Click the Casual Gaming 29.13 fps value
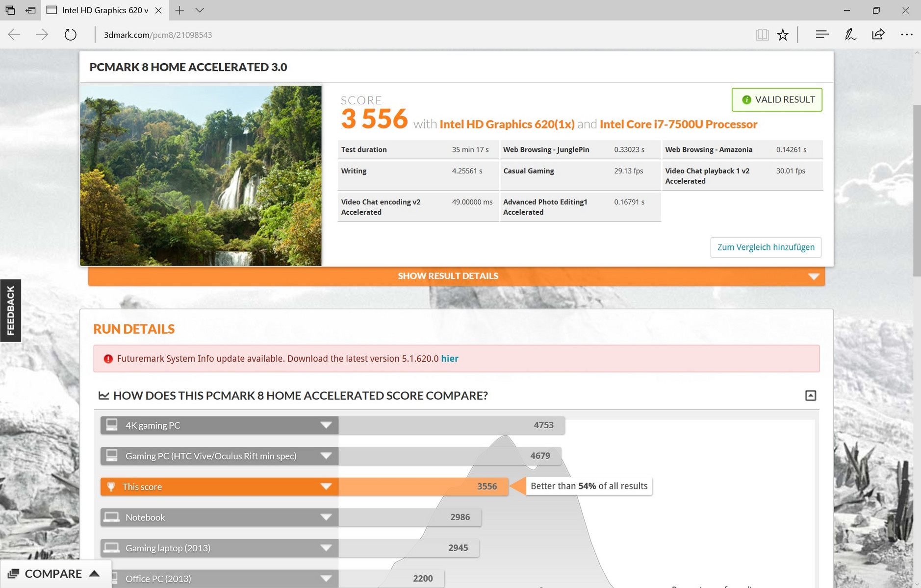 point(628,171)
